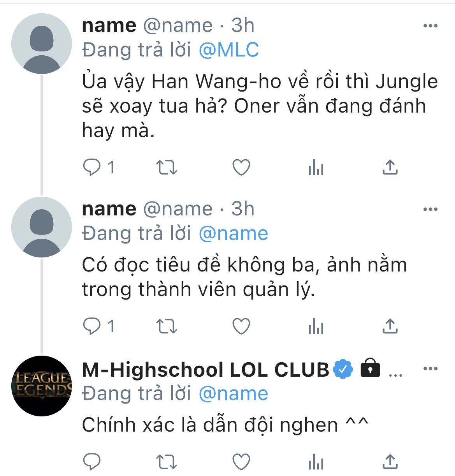Open M-Highschool LOL CLUB League of Legends avatar

click(x=42, y=386)
